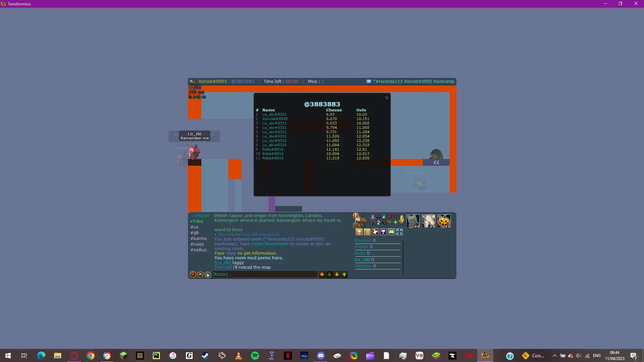Click the mouse avatar with alert badge
Viewport: 644px width, 362px height.
click(360, 220)
